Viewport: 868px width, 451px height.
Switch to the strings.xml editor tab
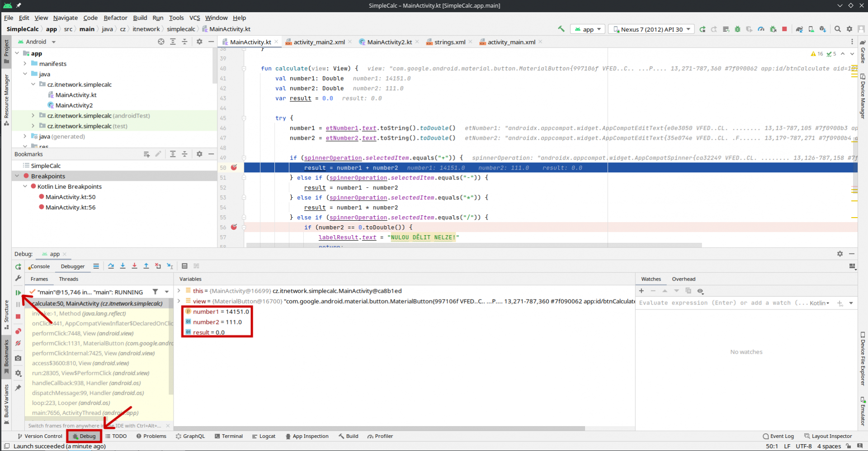coord(449,42)
